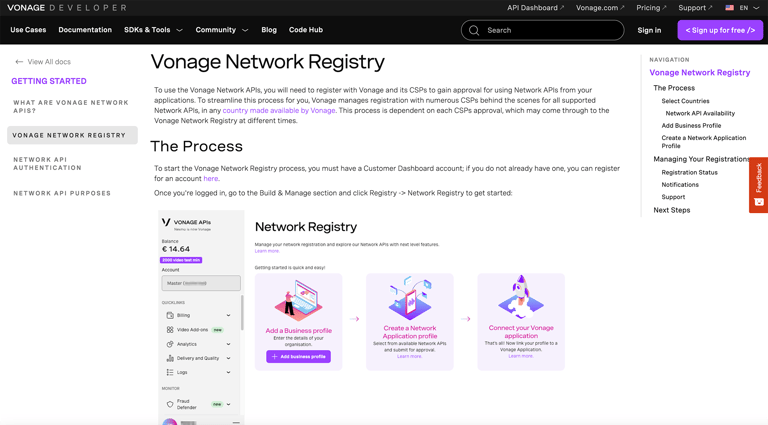
Task: Open Code Hub menu item
Action: [x=306, y=30]
